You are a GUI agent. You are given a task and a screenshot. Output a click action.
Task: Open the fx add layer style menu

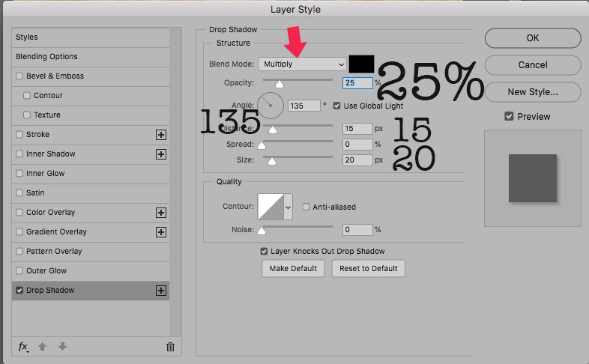tap(23, 347)
